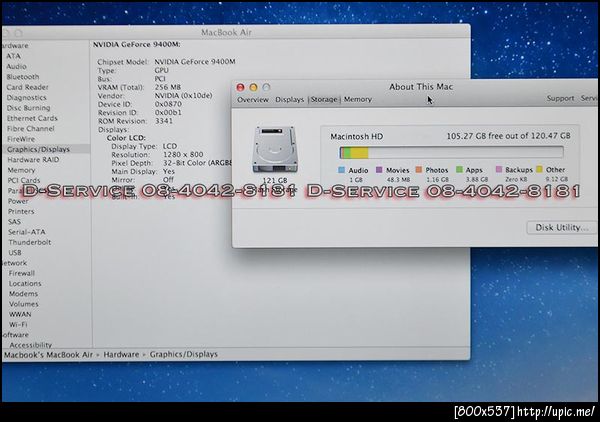Minimize the About This Mac window

point(253,87)
